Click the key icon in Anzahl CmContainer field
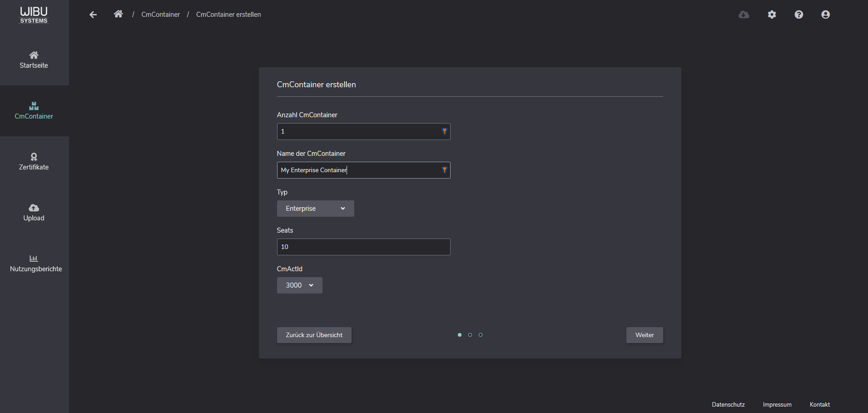Screen dimensions: 868x413 coord(444,131)
